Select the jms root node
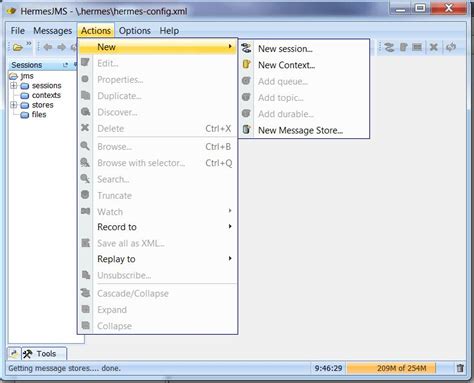 click(x=27, y=76)
